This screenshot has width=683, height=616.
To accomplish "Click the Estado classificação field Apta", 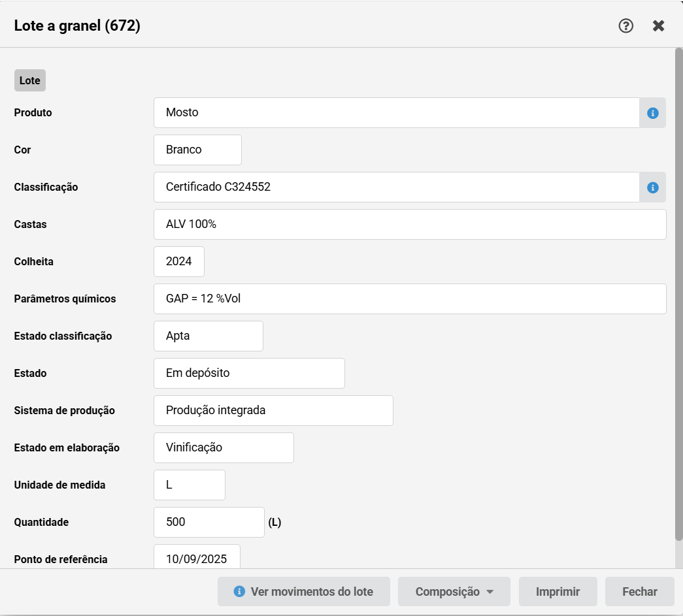I will [x=208, y=336].
